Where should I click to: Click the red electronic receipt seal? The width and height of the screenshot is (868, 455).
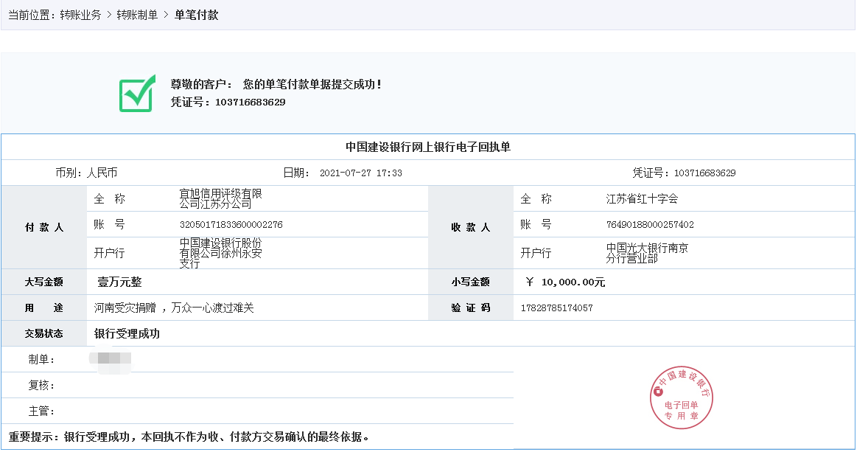[x=682, y=397]
